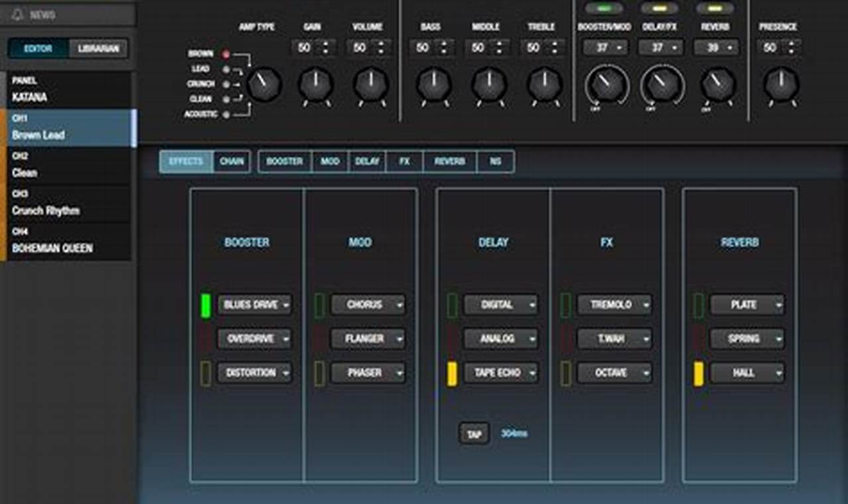Toggle the green Blues Drive booster indicator
Screen dimensions: 848x504
(206, 305)
